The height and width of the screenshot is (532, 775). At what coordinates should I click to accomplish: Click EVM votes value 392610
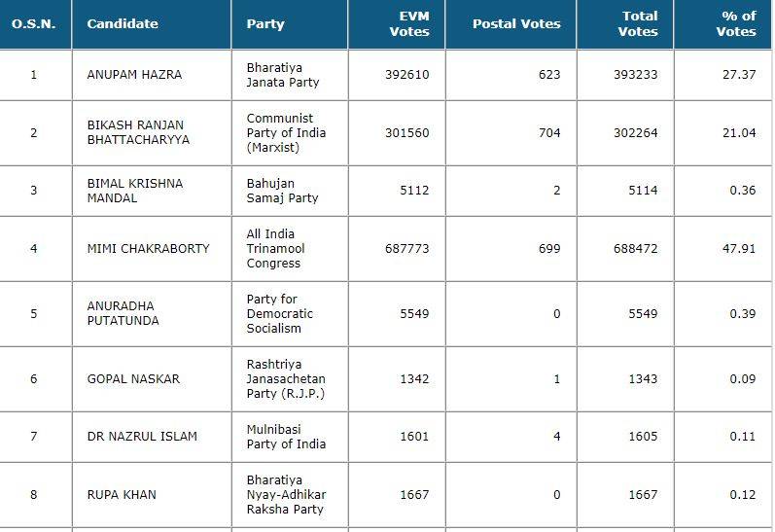(406, 75)
